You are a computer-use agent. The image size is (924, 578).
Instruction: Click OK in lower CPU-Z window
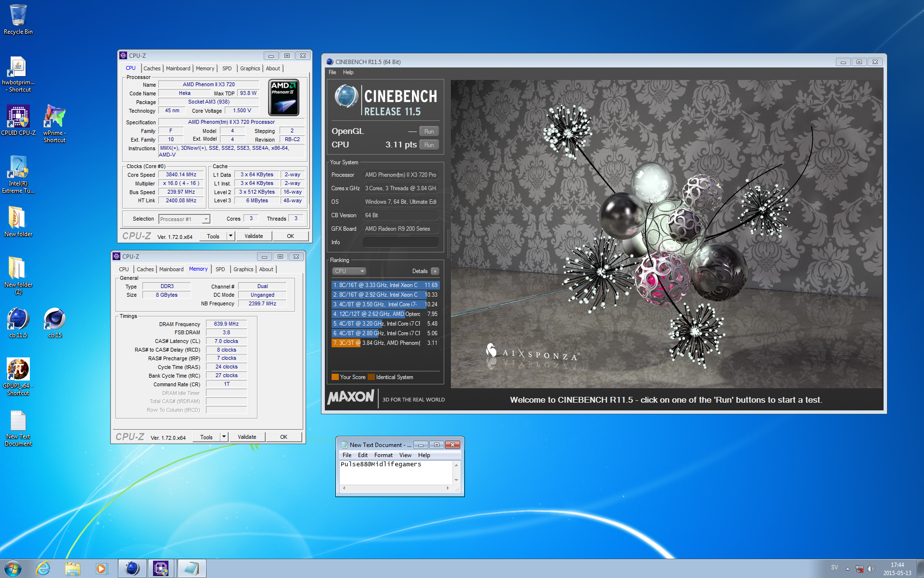pyautogui.click(x=284, y=437)
